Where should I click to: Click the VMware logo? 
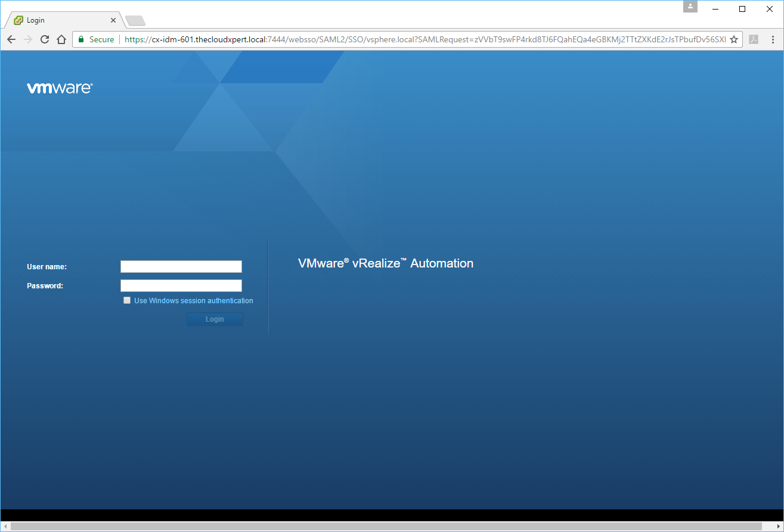pyautogui.click(x=60, y=88)
